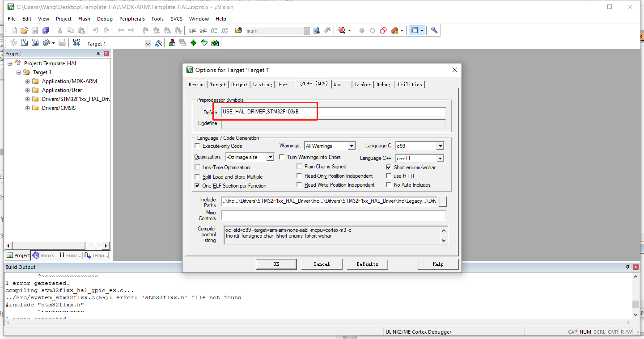Save all files via toolbar icon
Viewport: 644px width, 339px height.
tap(46, 30)
